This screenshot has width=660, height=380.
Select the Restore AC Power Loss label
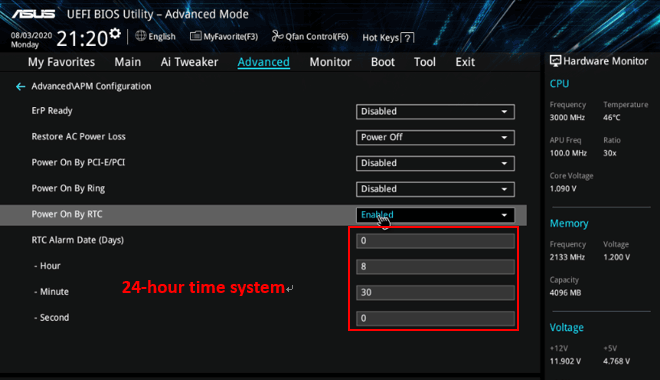(78, 136)
